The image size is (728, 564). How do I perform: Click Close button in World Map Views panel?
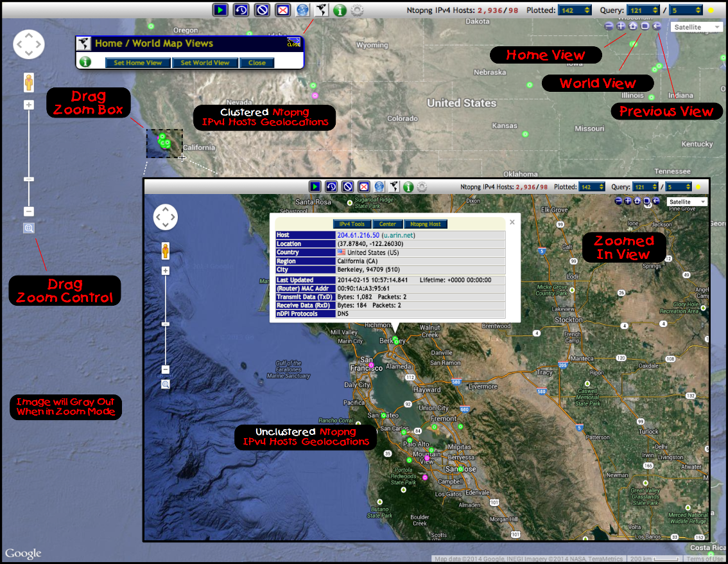257,63
